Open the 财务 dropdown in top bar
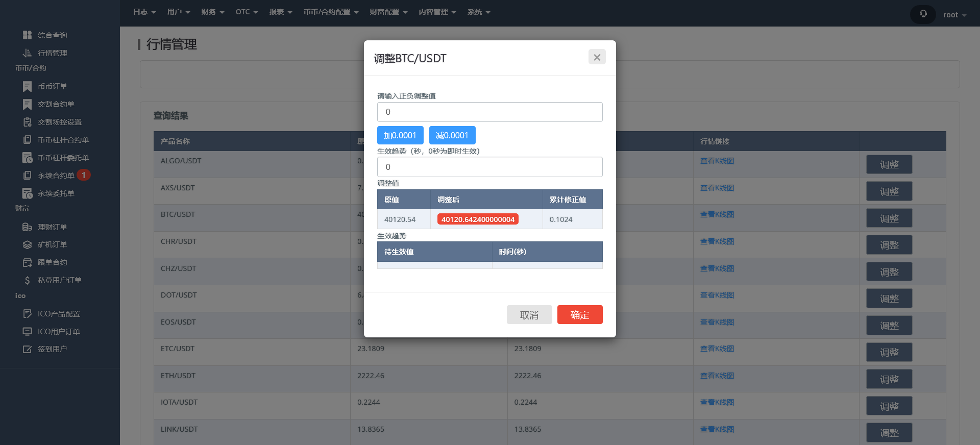Screen dimensions: 980x445 (212, 12)
